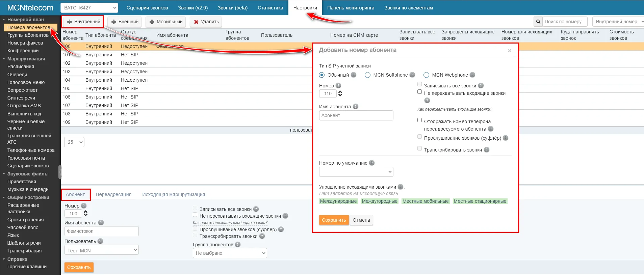
Task: Enable Отображать номер телефона переадресуемого абонента
Action: 419,120
